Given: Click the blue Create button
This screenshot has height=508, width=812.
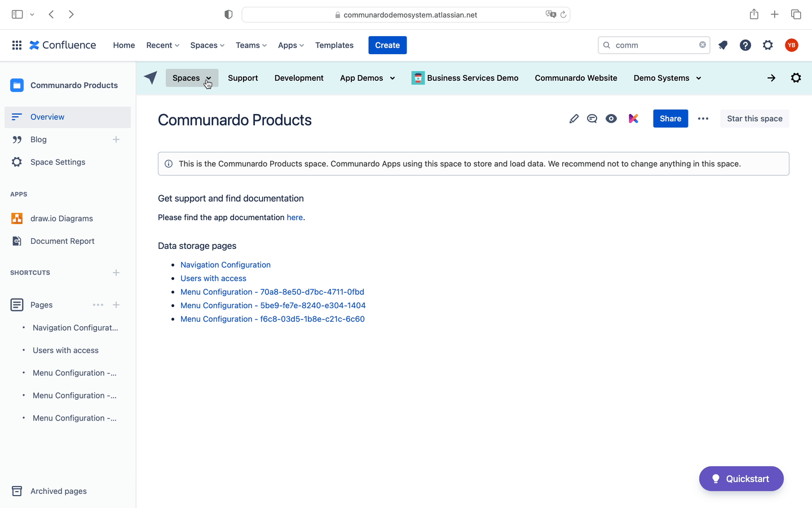Looking at the screenshot, I should coord(387,45).
